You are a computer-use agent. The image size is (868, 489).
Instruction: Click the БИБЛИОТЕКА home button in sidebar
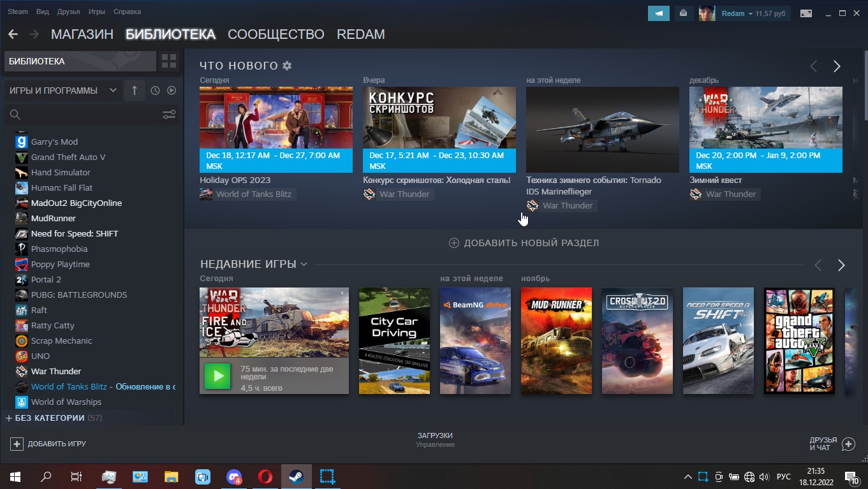coord(80,61)
